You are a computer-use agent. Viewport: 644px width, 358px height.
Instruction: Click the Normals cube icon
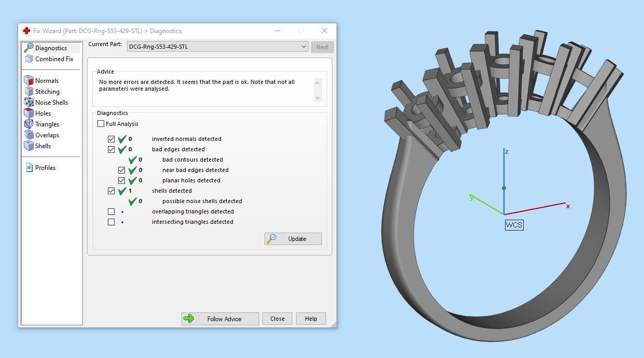click(29, 80)
